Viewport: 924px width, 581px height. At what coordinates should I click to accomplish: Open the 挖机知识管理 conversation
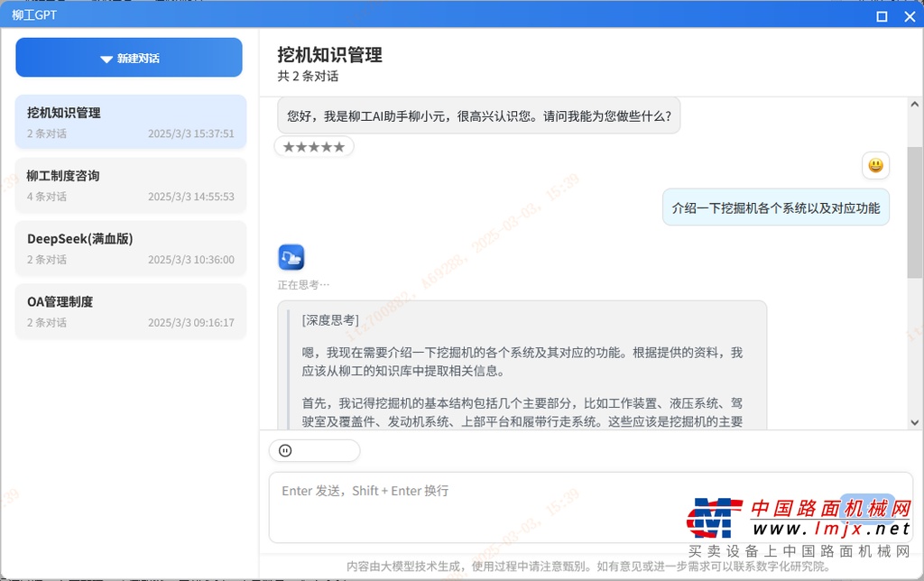click(x=130, y=122)
